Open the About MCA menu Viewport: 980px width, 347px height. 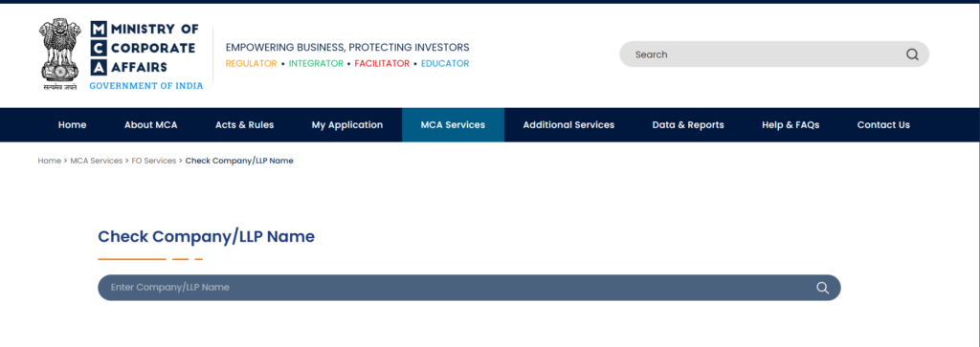point(150,125)
